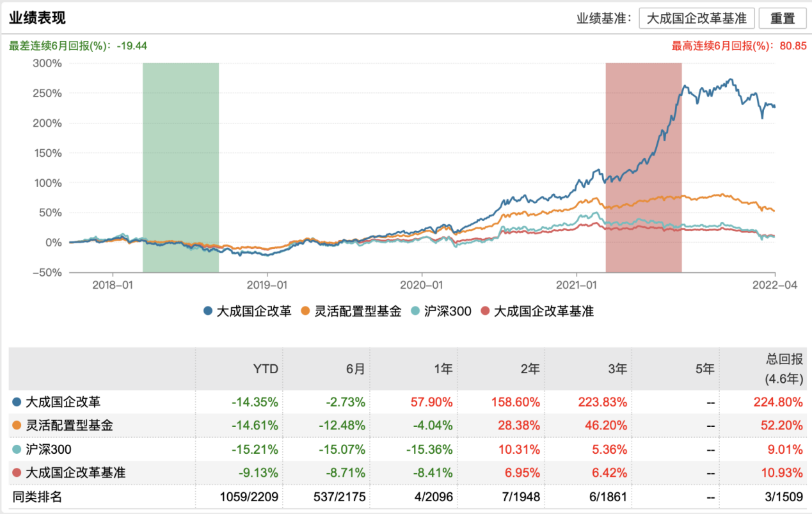Click the 重置 reset button
Image resolution: width=812 pixels, height=514 pixels.
tap(782, 18)
